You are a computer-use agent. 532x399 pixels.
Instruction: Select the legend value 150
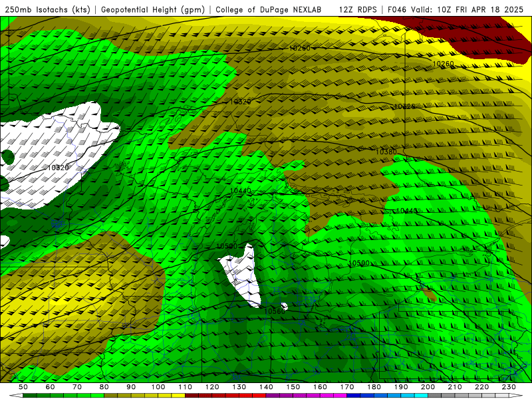[x=293, y=387]
